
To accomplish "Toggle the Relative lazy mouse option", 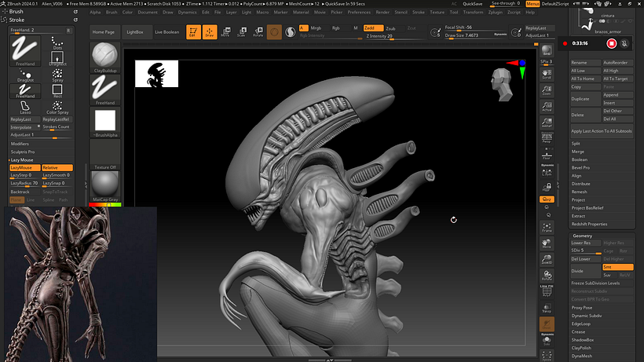I will point(57,167).
